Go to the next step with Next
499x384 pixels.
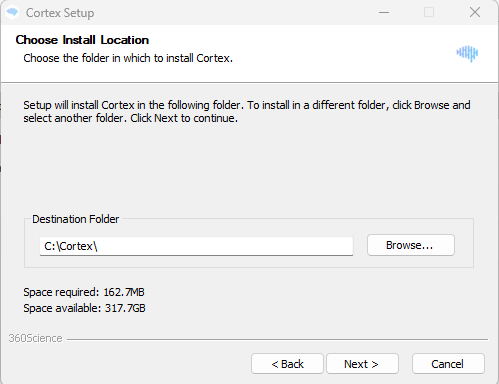[x=362, y=364]
